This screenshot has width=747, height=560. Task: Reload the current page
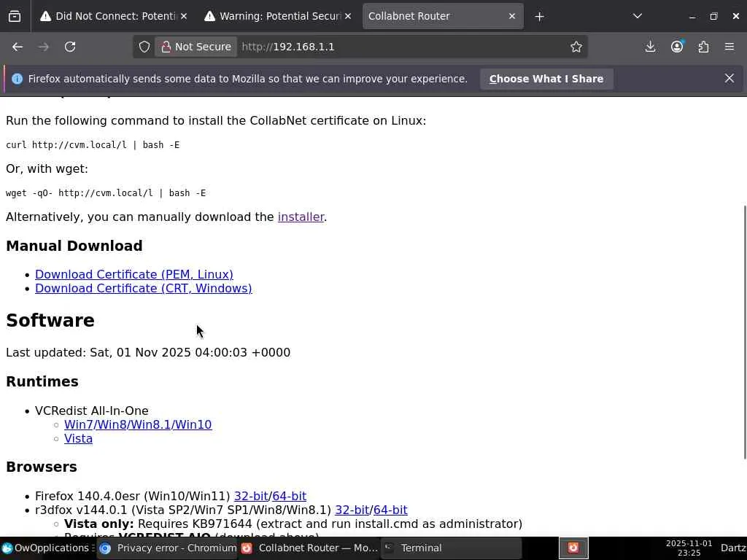70,47
